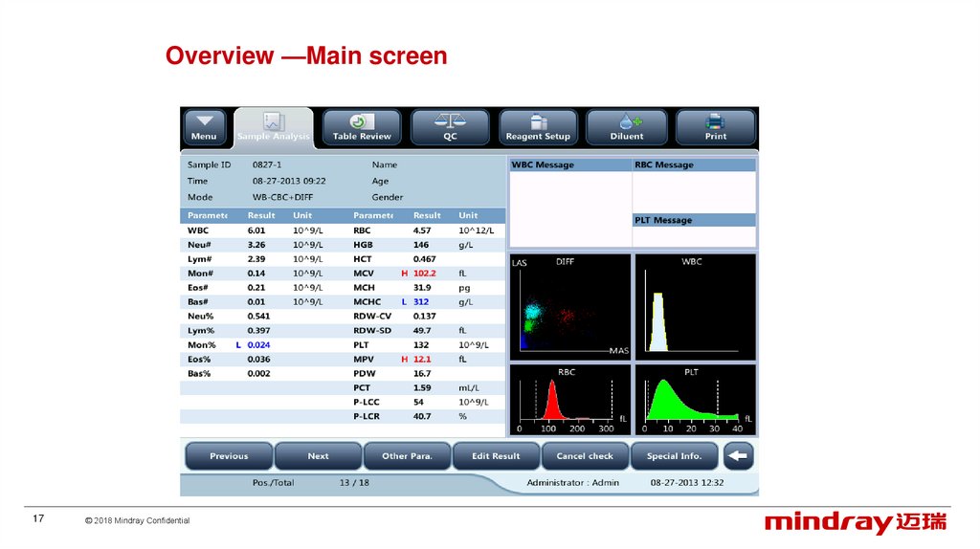The image size is (980, 549).
Task: Select the Mon# result 0.14
Action: (x=256, y=274)
